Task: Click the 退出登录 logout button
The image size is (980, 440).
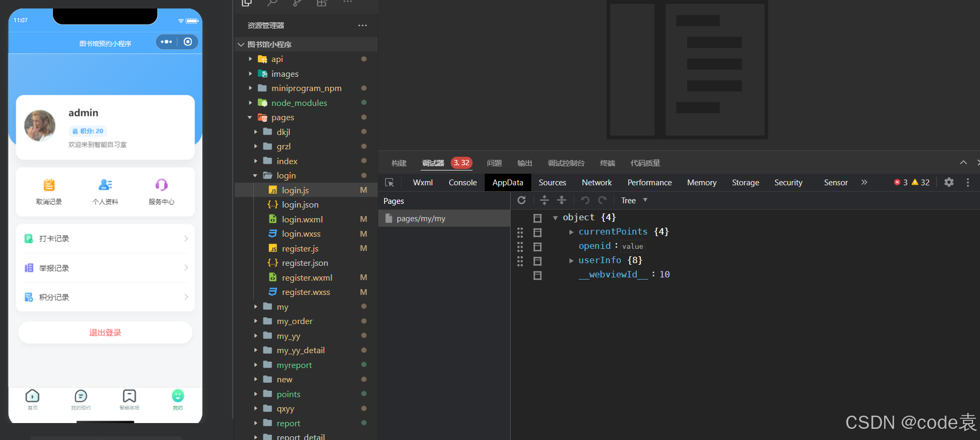Action: [x=105, y=333]
